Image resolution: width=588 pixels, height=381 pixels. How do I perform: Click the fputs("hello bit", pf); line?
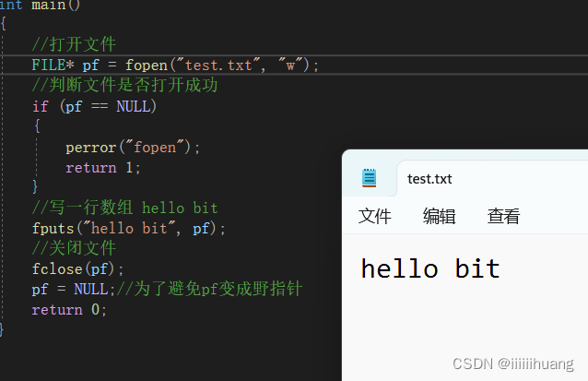[129, 228]
